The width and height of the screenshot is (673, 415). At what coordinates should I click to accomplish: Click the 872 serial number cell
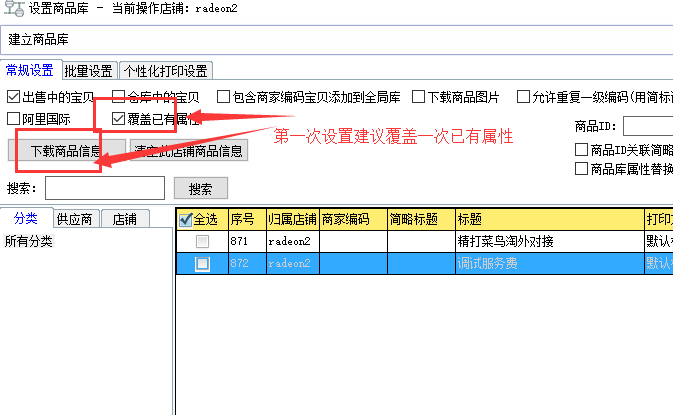pos(247,264)
